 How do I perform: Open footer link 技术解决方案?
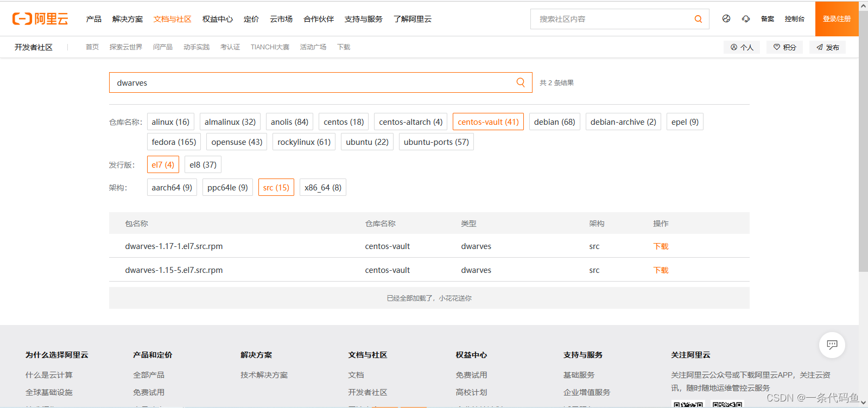[x=264, y=375]
